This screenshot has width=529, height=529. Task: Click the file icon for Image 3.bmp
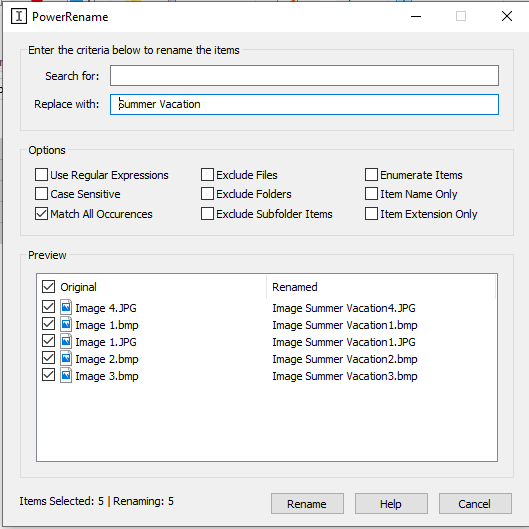click(x=66, y=375)
